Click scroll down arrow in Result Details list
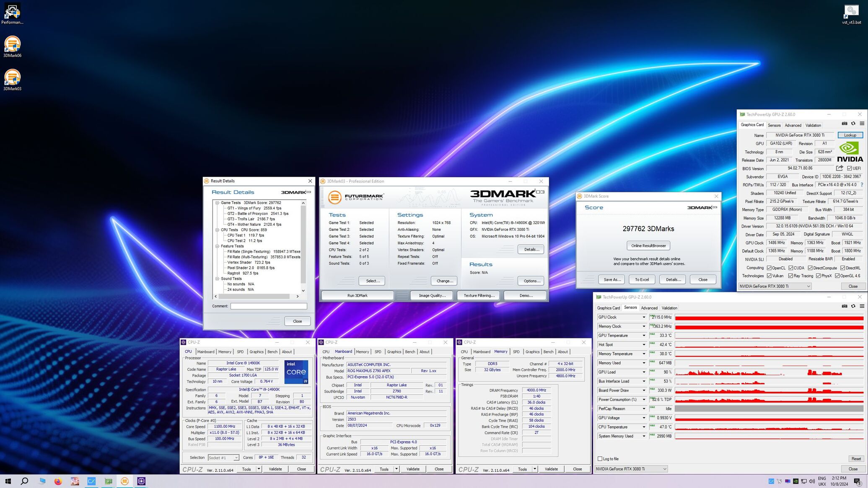The width and height of the screenshot is (868, 488). tap(303, 290)
